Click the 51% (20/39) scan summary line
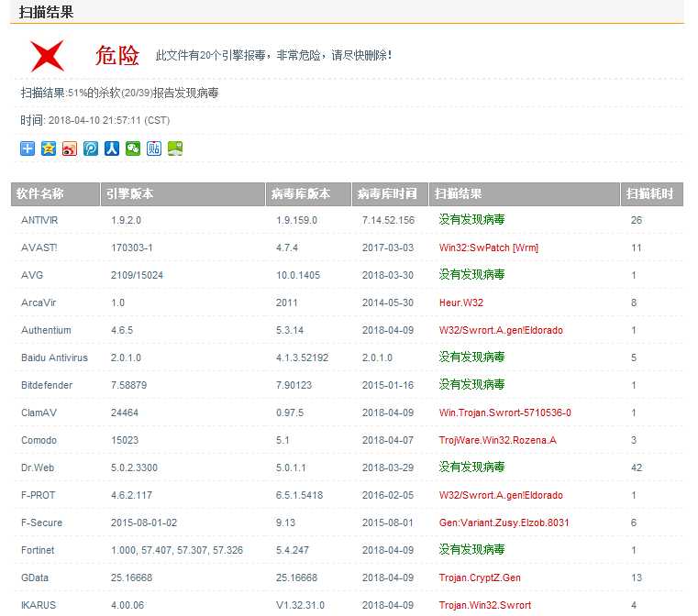Viewport: 698px width, 616px height. pos(120,93)
